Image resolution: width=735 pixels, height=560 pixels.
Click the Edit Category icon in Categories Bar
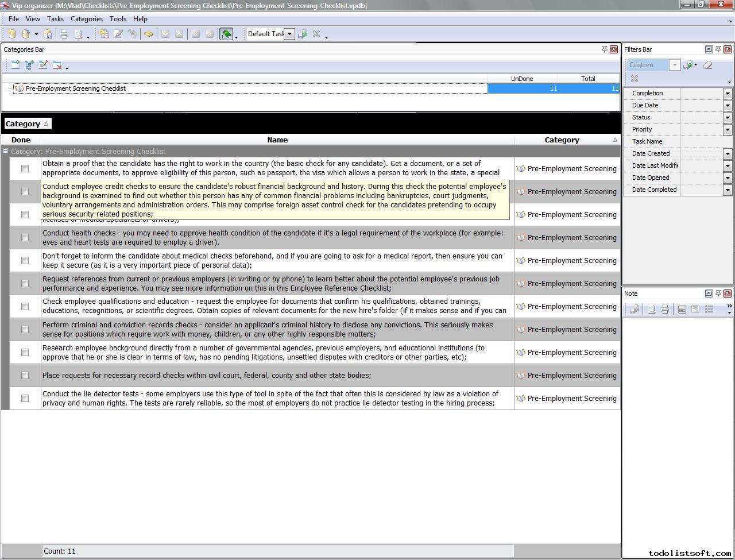click(43, 65)
